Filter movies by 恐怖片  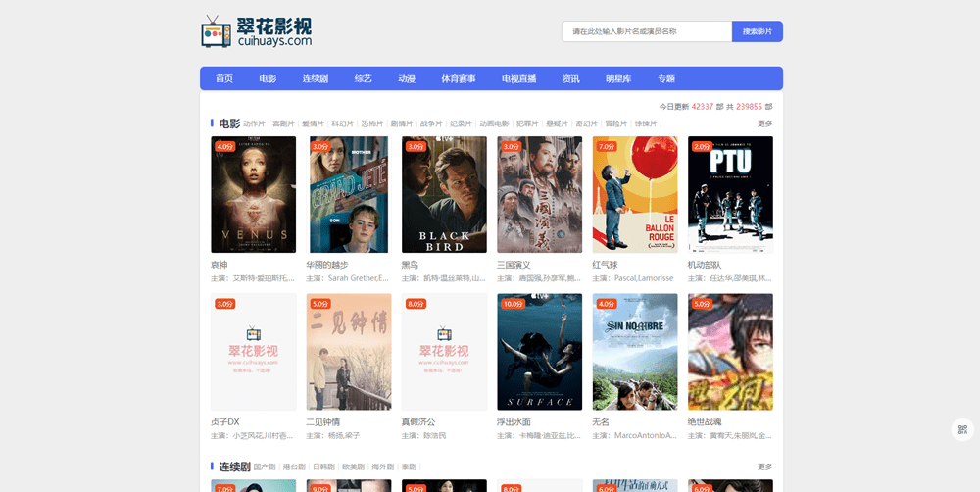372,123
